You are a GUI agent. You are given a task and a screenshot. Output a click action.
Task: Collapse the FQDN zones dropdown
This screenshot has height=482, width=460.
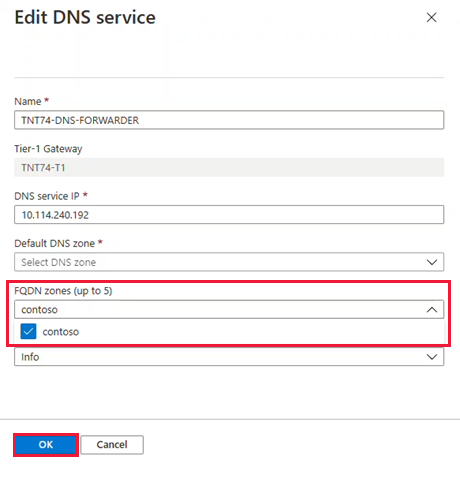click(x=229, y=309)
